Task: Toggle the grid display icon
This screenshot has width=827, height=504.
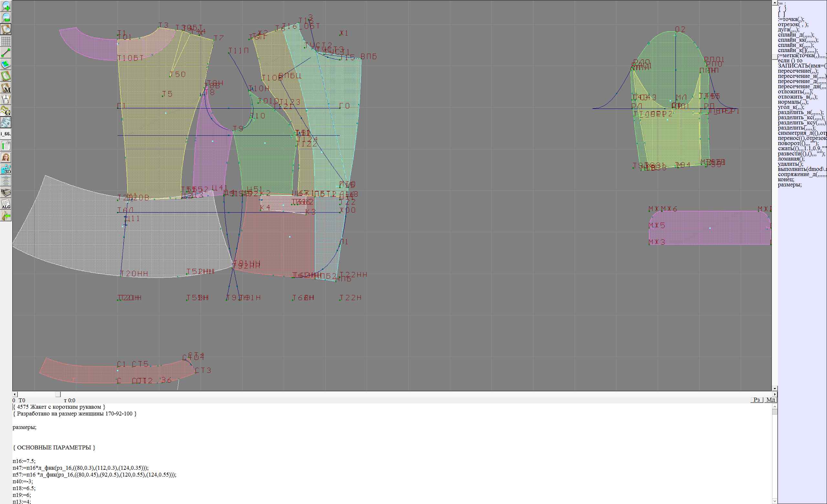Action: [x=6, y=41]
